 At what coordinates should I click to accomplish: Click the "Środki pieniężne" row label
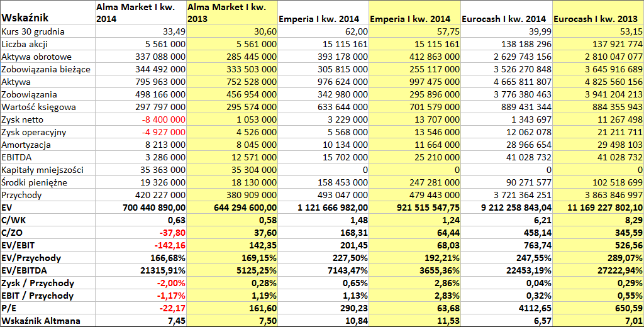point(35,183)
